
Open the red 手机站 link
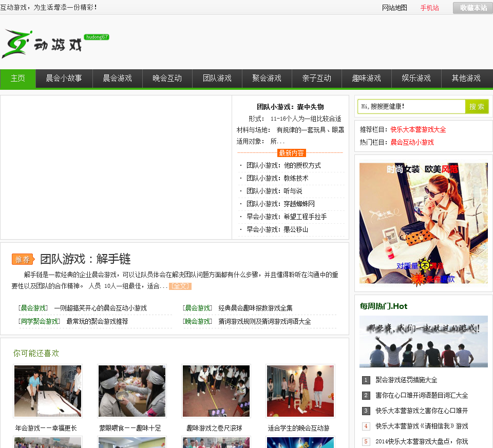click(430, 8)
